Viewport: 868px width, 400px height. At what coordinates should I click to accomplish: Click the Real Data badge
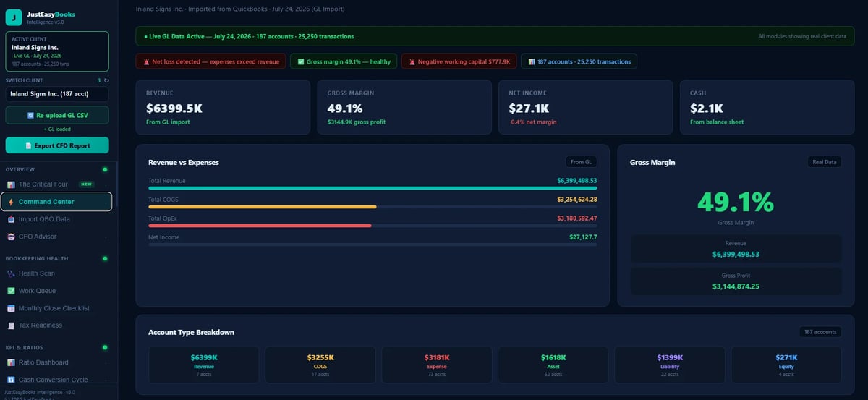coord(825,162)
